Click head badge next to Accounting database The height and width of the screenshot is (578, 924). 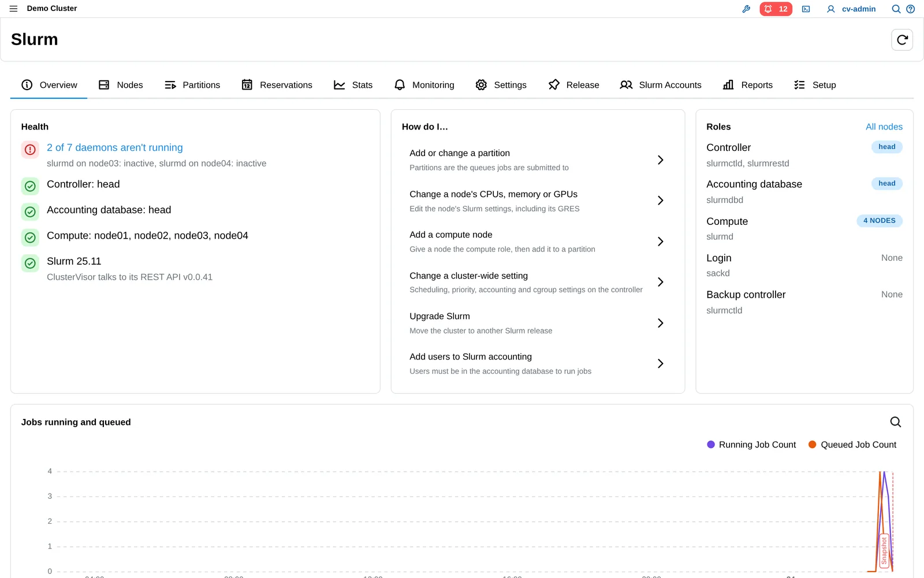click(x=886, y=183)
